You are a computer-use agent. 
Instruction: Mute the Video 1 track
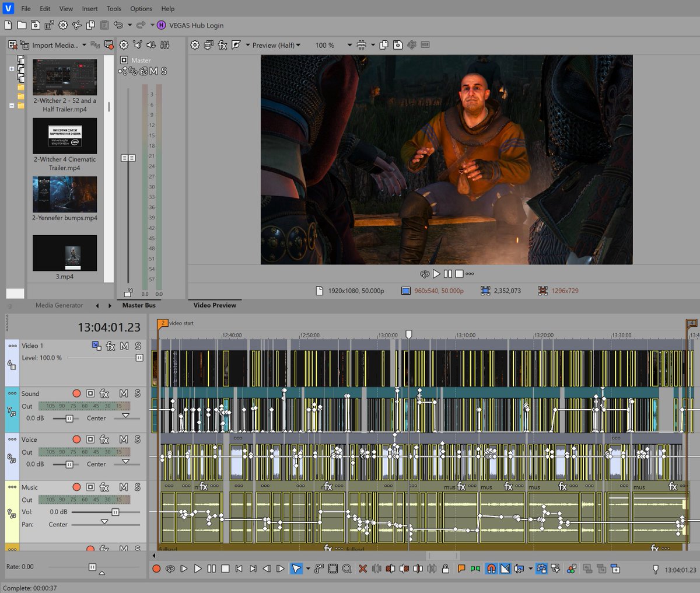124,346
